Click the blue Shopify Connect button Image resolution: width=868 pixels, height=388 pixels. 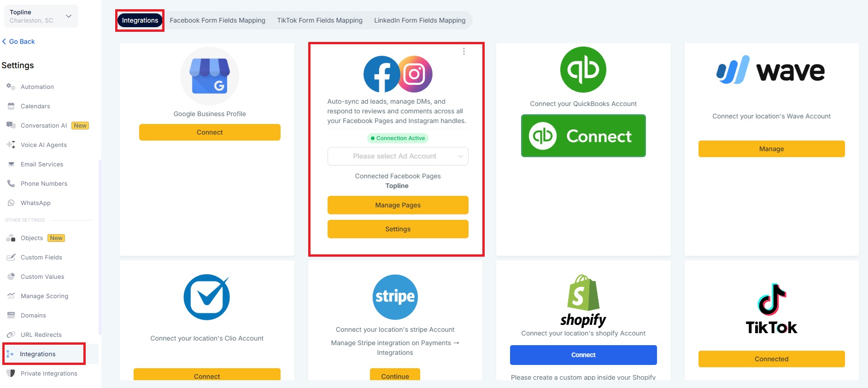(583, 355)
